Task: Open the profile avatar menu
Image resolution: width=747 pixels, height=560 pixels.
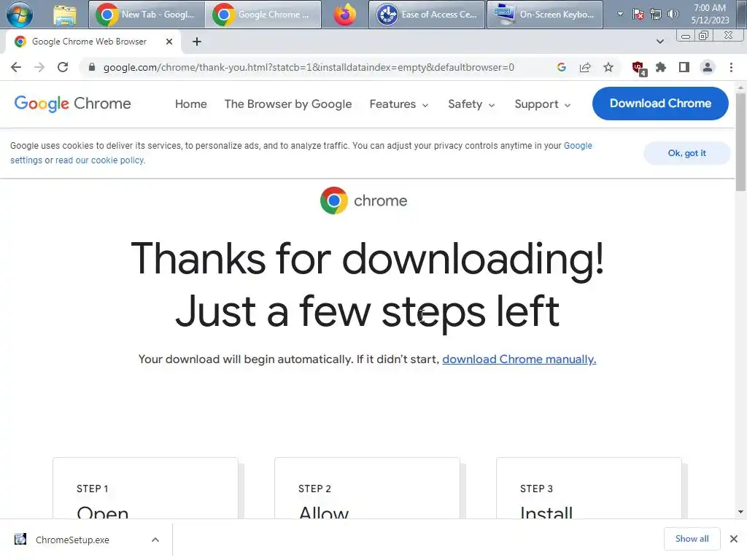Action: [x=708, y=67]
